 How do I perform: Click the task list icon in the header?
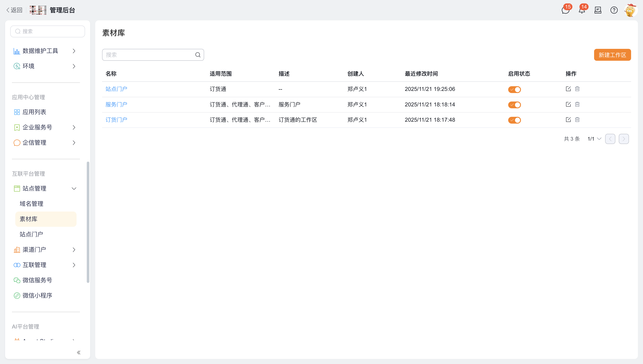tap(598, 10)
